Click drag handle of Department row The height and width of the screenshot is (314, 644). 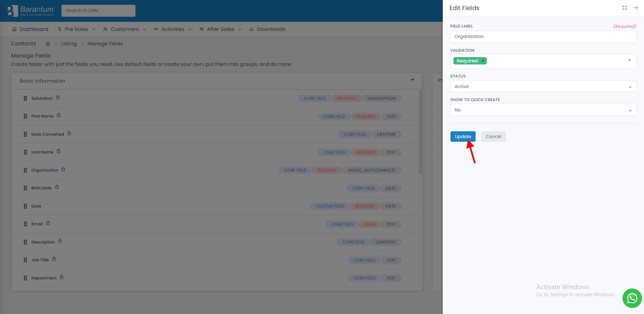(25, 278)
